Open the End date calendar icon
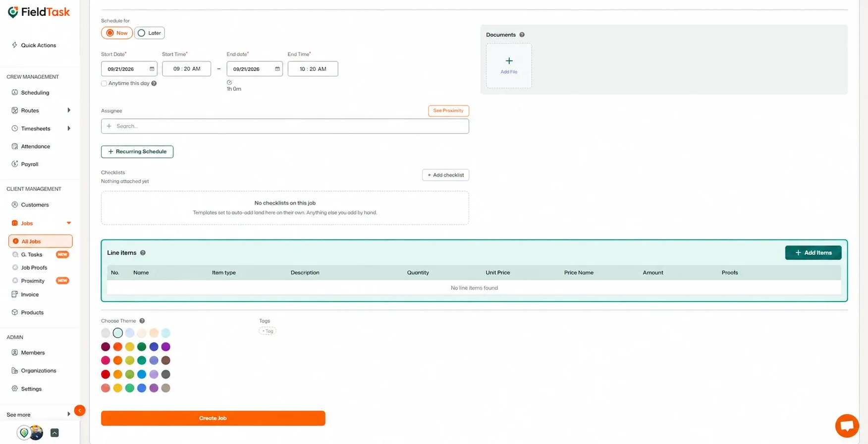The height and width of the screenshot is (444, 868). (x=277, y=69)
